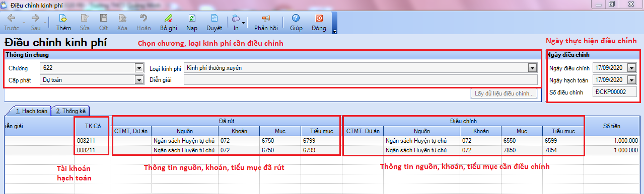Click TK Có cell 008211 in first row
The image size is (644, 194).
(93, 141)
